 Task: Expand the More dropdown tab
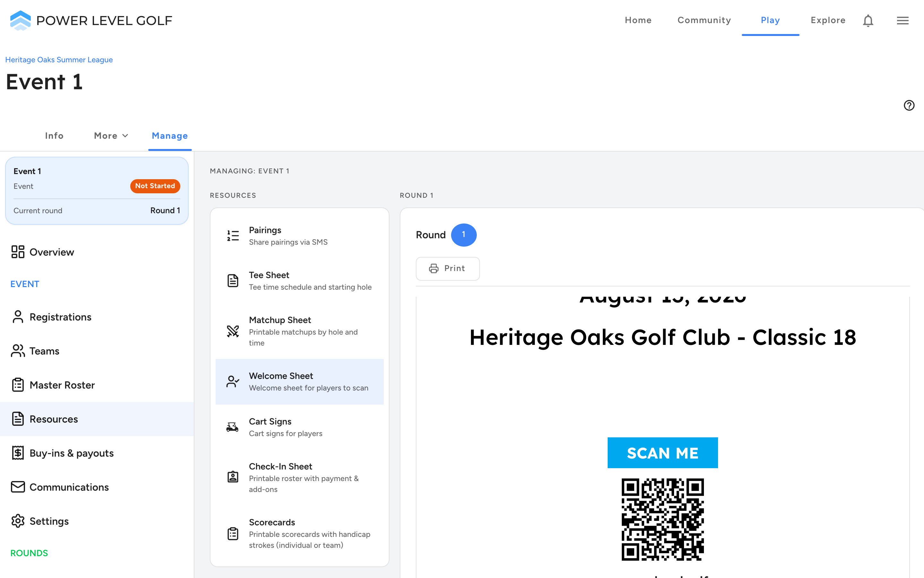111,136
